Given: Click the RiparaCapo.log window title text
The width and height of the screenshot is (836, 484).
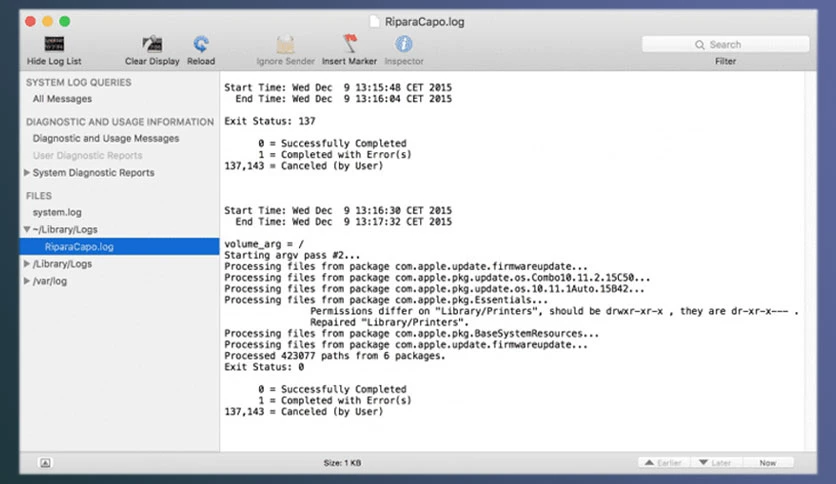Looking at the screenshot, I should click(x=424, y=22).
